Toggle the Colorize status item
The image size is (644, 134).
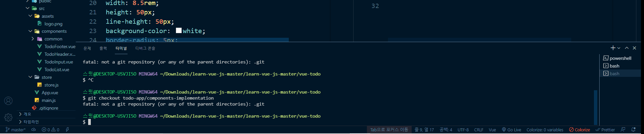(x=579, y=130)
